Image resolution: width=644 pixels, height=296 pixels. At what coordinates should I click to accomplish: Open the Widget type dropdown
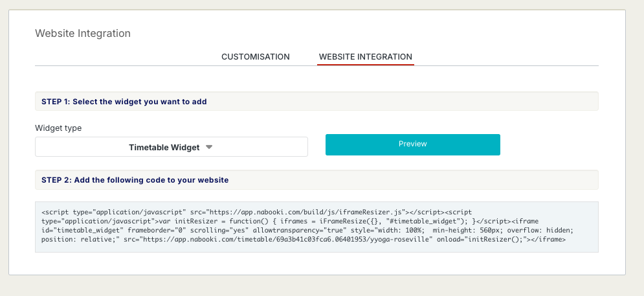point(171,147)
